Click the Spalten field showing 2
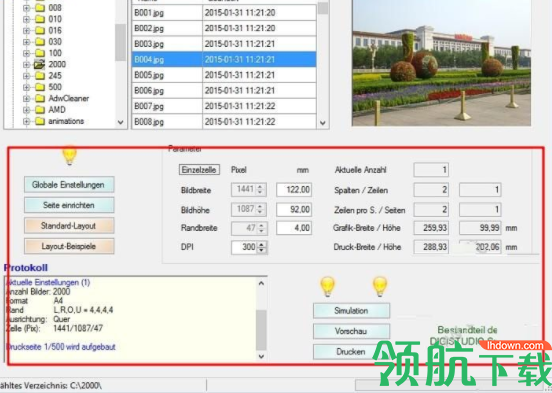552x393 pixels. coord(431,190)
